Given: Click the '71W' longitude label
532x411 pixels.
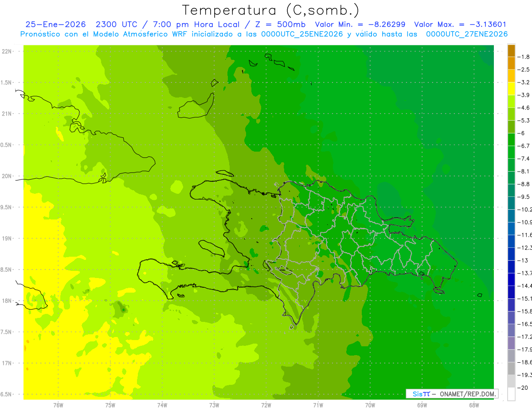Looking at the screenshot, I should point(318,405).
